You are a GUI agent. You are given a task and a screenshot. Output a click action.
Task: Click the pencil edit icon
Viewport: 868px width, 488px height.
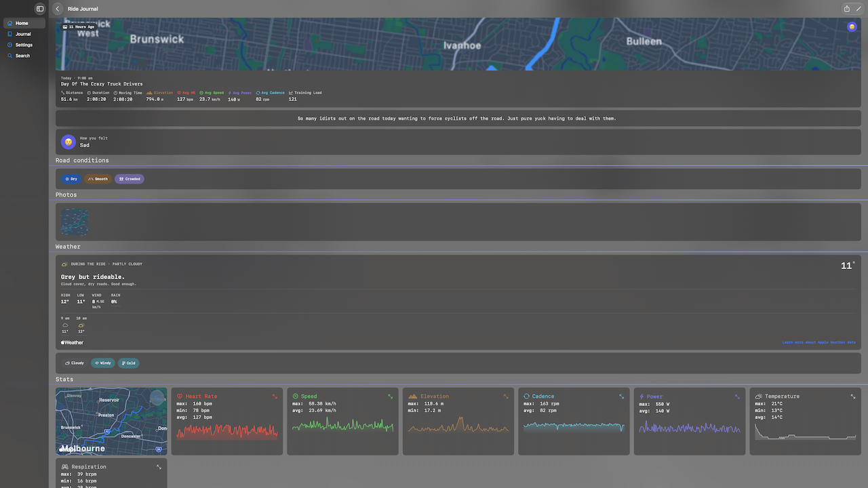coord(859,9)
